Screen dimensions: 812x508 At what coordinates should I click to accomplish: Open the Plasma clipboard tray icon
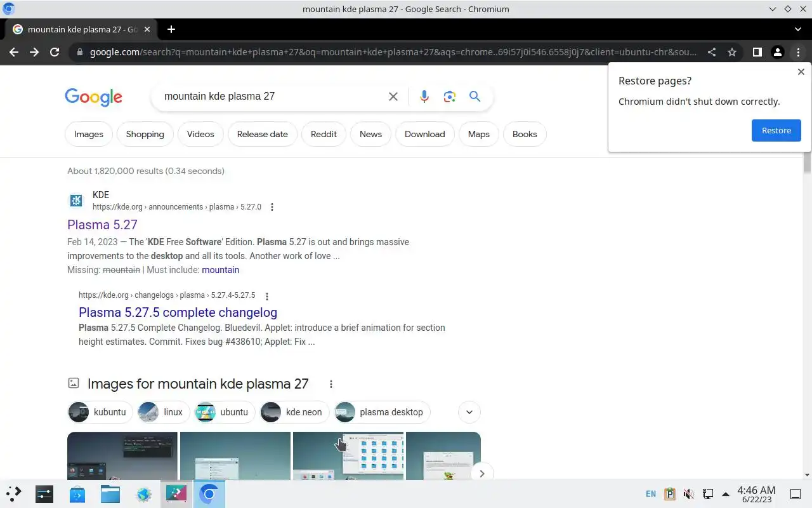point(670,494)
